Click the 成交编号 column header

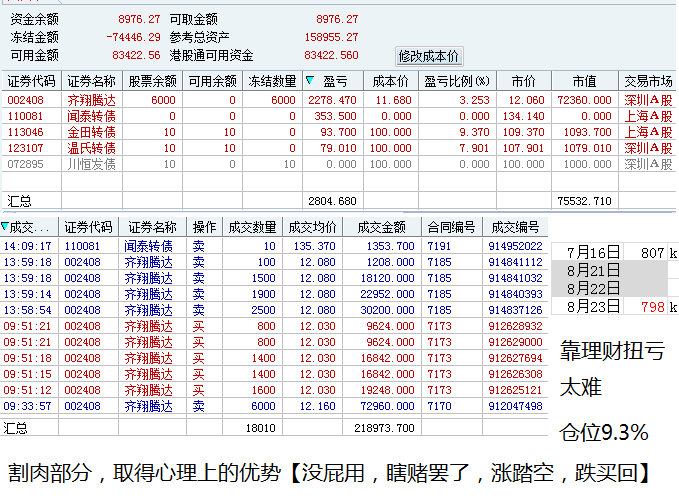coord(515,227)
